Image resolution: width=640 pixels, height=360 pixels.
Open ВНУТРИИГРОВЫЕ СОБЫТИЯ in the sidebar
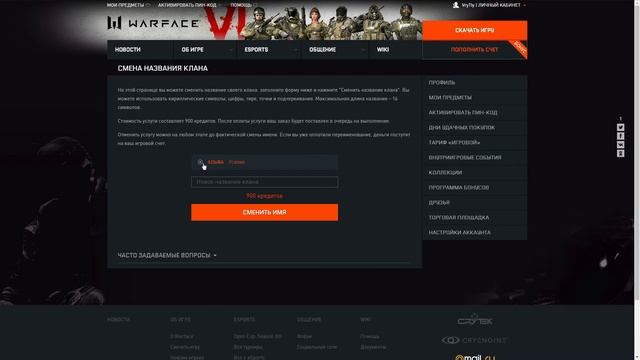[475, 158]
